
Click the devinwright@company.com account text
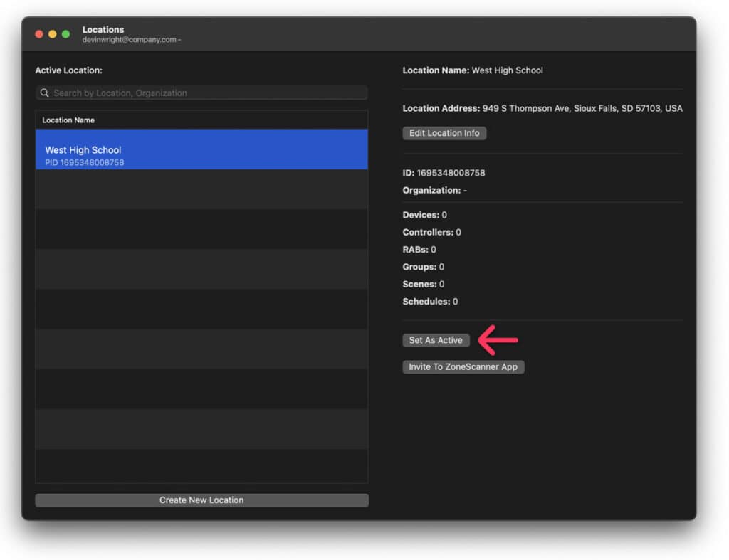(130, 40)
